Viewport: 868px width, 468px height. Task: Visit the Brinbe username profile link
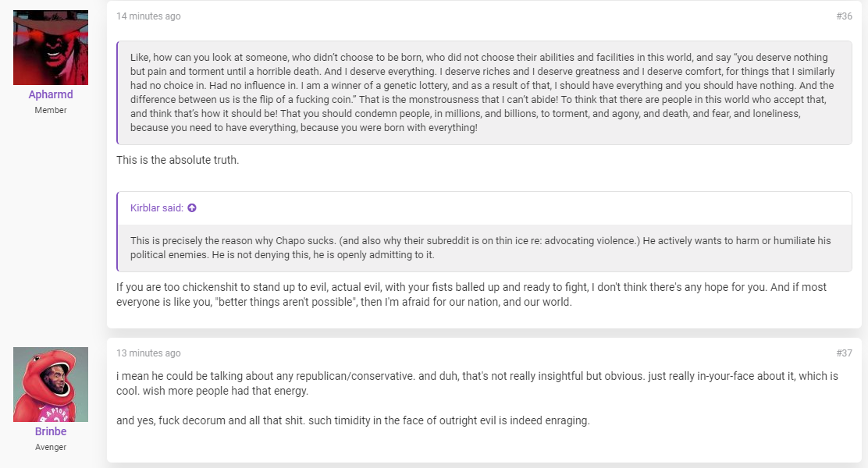coord(51,431)
